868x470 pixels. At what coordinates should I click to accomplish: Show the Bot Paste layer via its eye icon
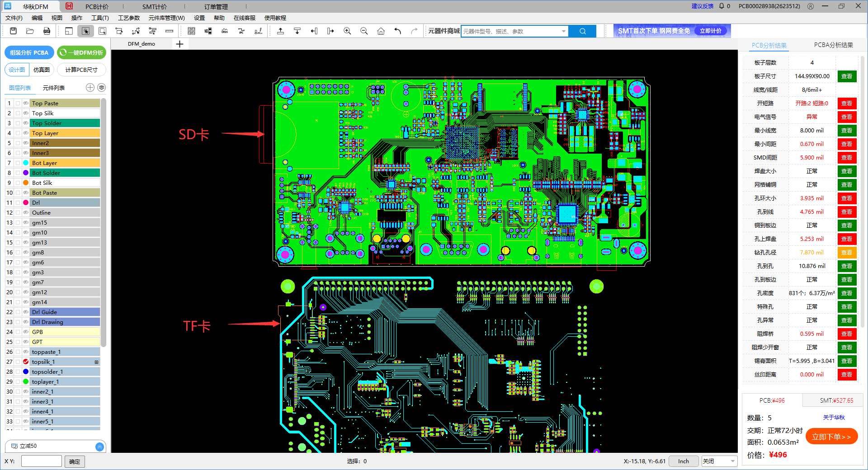pos(26,193)
